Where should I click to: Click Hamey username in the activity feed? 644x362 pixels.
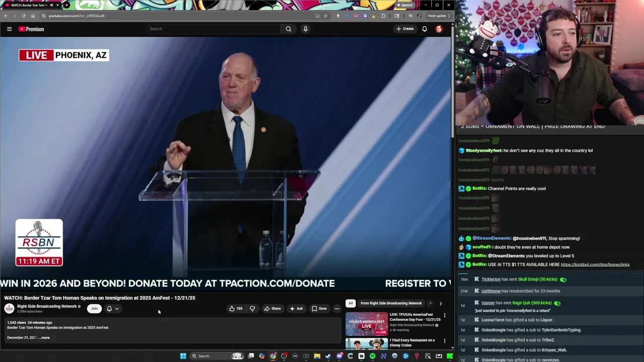pos(488,303)
